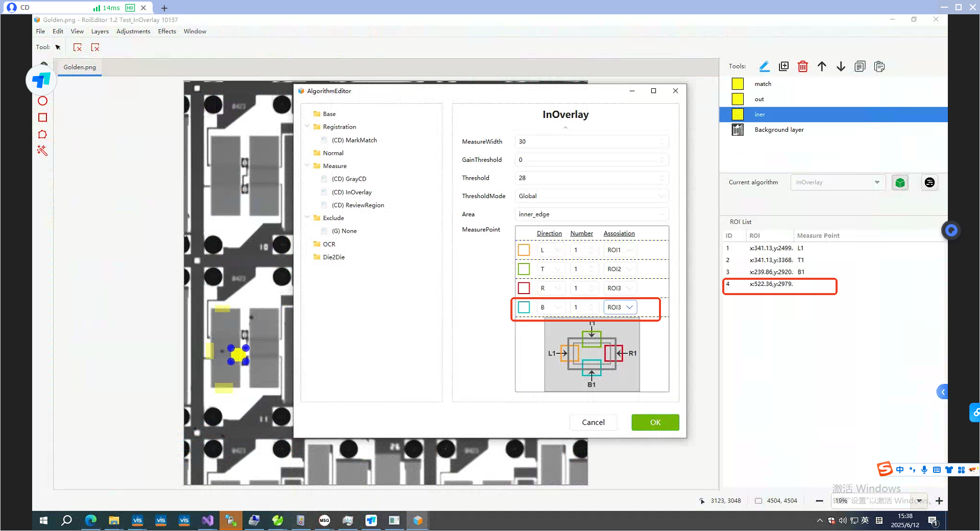Click the GainThreshold input field
Viewport: 980px width, 531px height.
(592, 160)
